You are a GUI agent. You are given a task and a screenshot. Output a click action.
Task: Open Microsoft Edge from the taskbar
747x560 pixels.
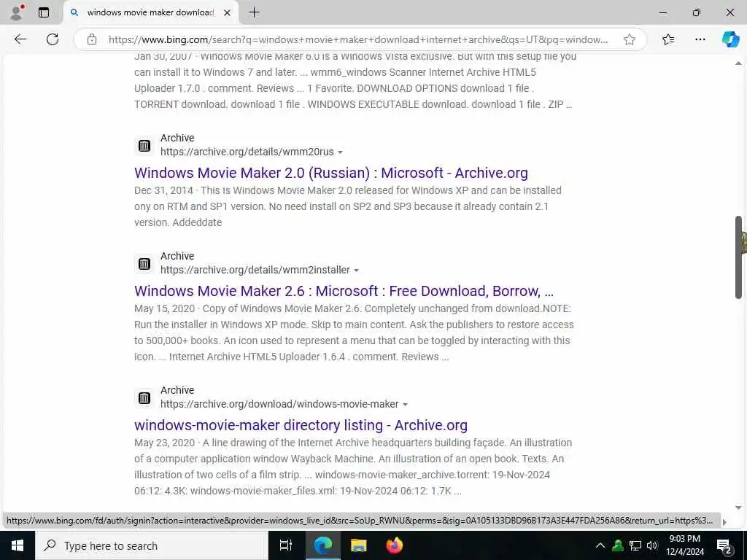[322, 545]
